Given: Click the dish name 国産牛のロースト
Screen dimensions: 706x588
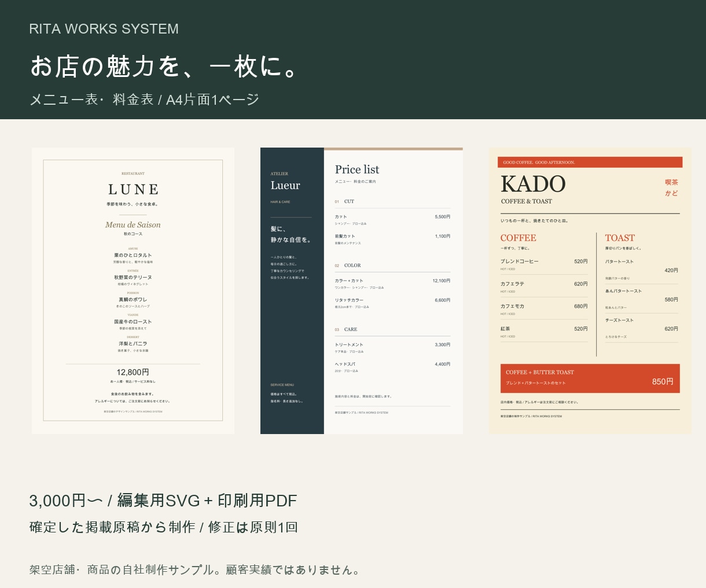Looking at the screenshot, I should pyautogui.click(x=133, y=322).
